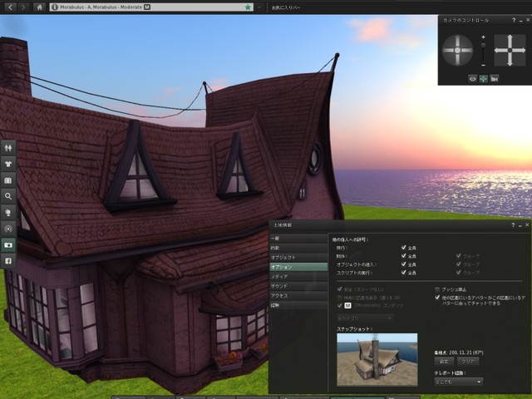The height and width of the screenshot is (399, 532).
Task: Select the orbit-pan mode icon in camera controls
Action: coord(484,79)
